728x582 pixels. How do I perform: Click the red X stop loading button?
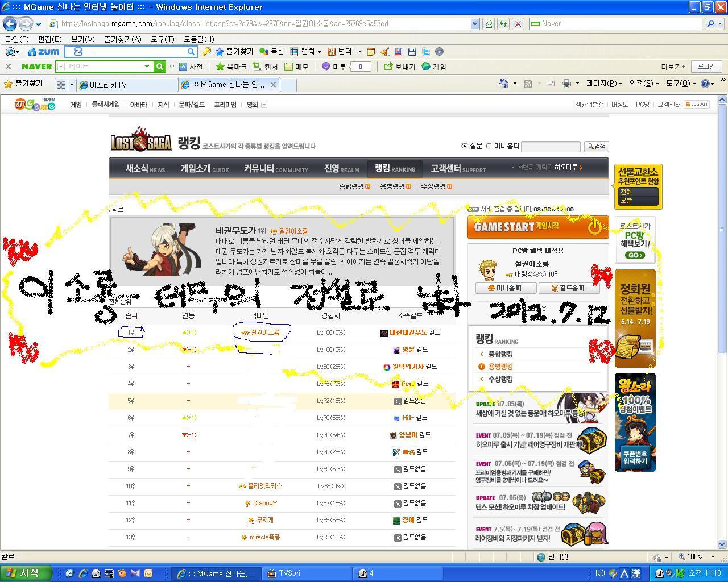(518, 24)
